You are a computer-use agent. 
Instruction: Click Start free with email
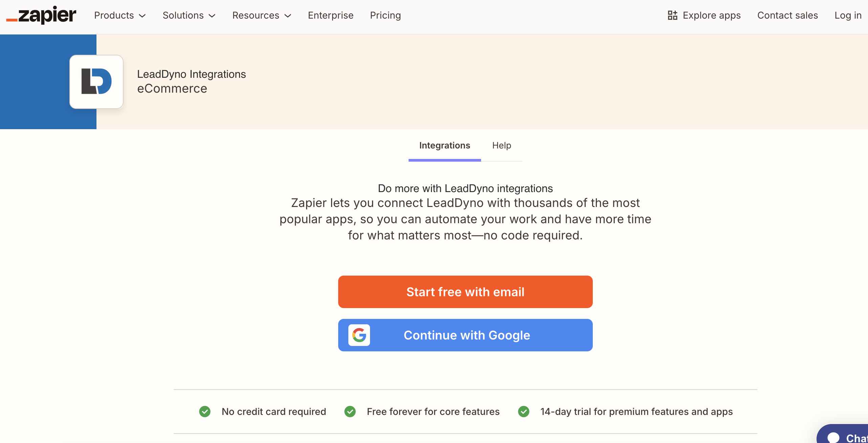point(465,292)
